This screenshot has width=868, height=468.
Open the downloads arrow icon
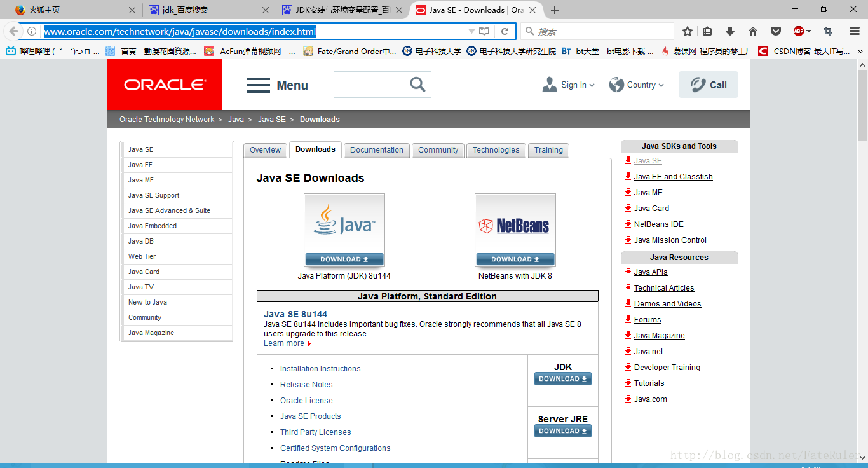[730, 31]
